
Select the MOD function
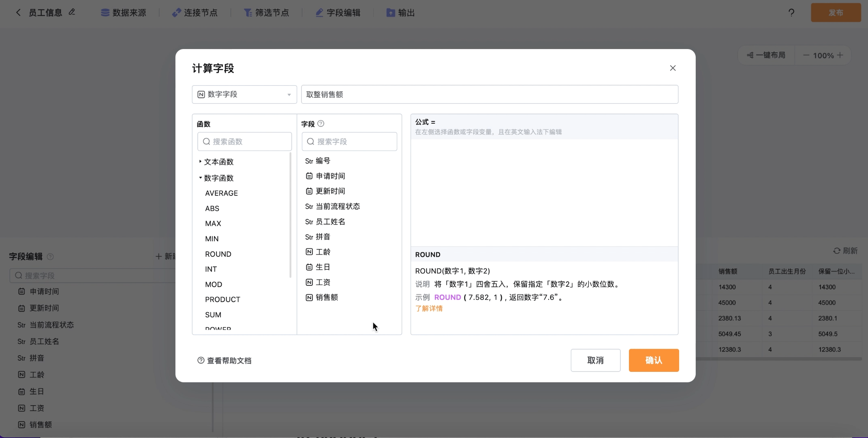(214, 284)
